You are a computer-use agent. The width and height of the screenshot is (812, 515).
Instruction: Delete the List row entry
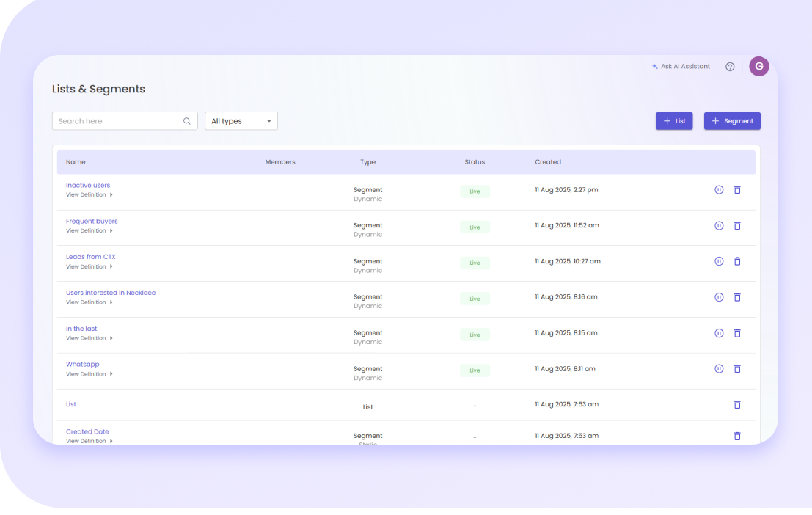737,405
